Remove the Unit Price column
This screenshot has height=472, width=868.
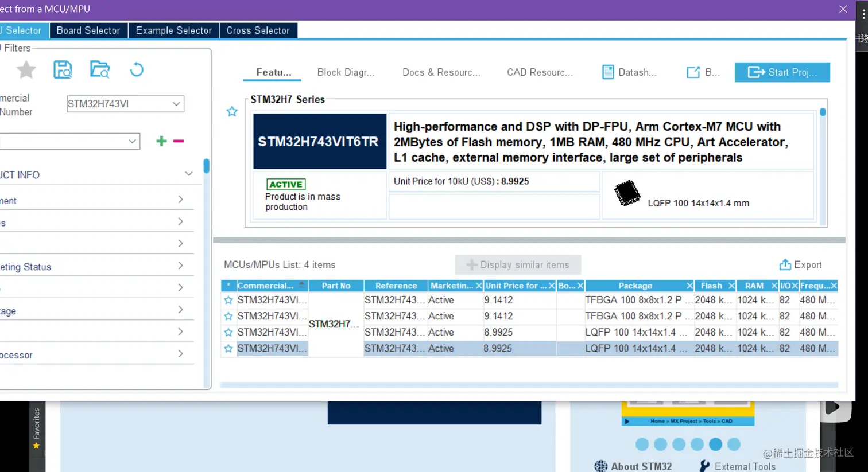[x=552, y=286]
